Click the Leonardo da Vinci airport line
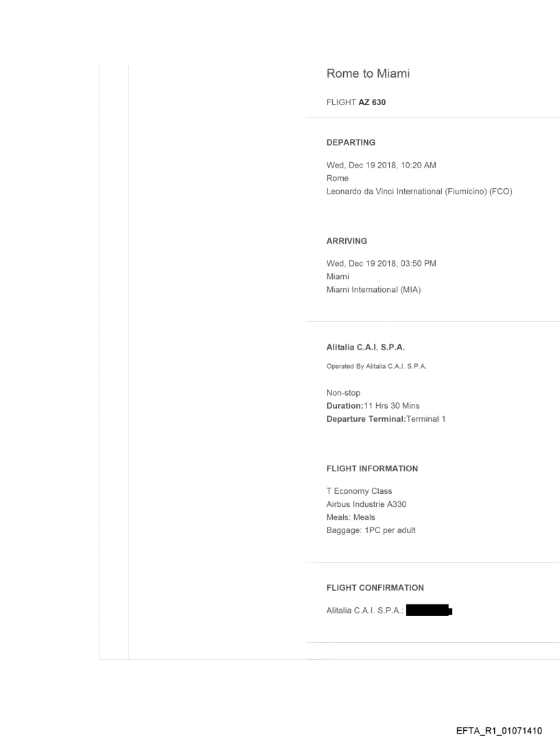The height and width of the screenshot is (737, 560). click(419, 191)
